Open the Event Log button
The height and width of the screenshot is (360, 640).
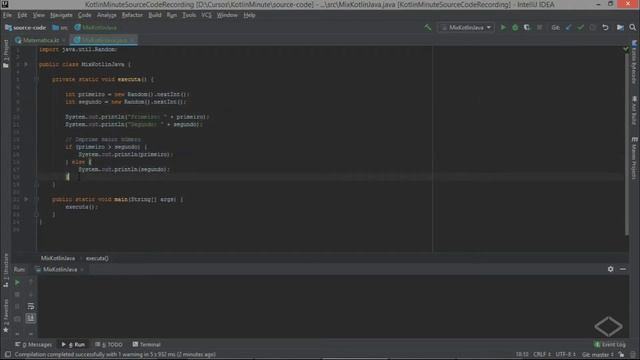[610, 344]
